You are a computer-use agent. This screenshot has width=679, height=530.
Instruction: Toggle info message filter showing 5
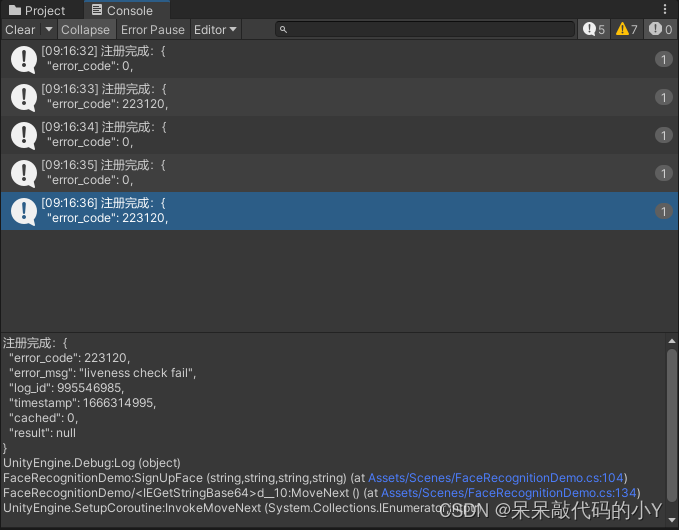(x=593, y=30)
